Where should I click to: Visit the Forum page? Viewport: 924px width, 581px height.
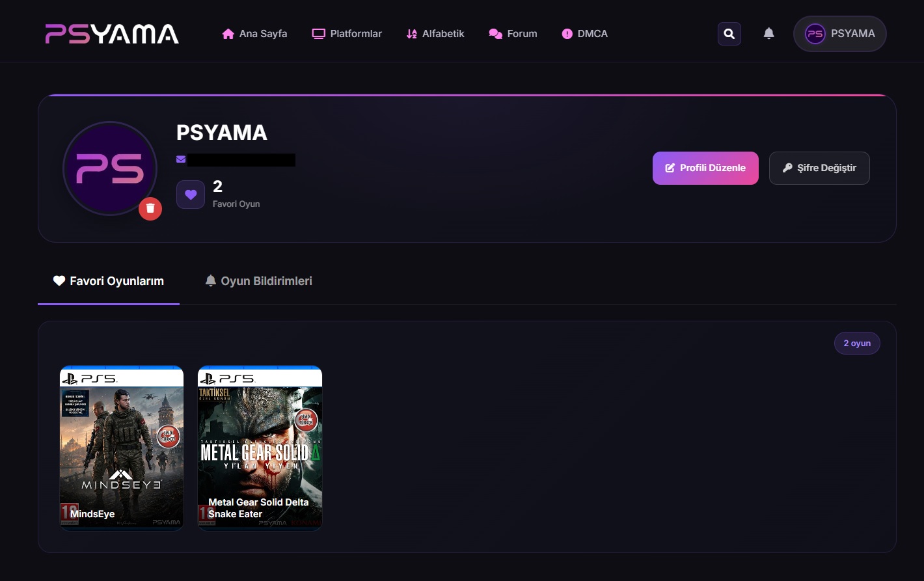point(513,34)
